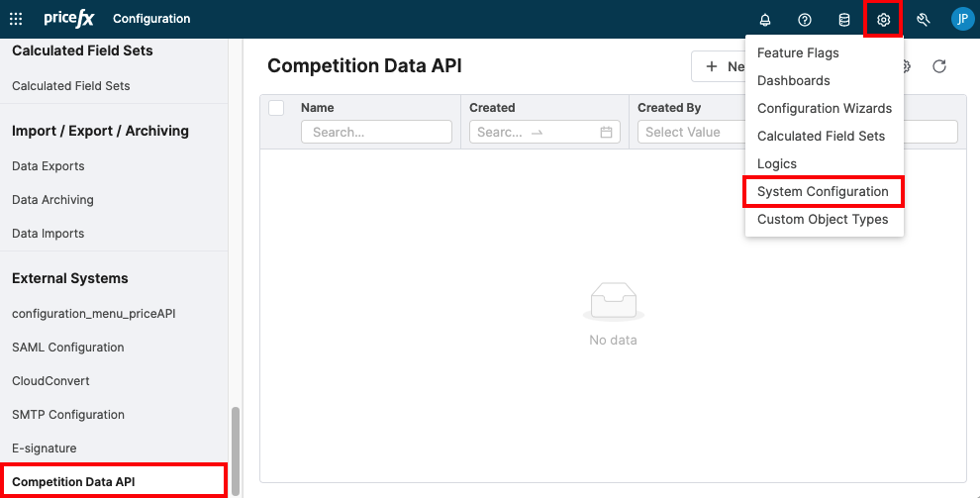Open notifications bell icon
The width and height of the screenshot is (980, 498).
(x=765, y=20)
